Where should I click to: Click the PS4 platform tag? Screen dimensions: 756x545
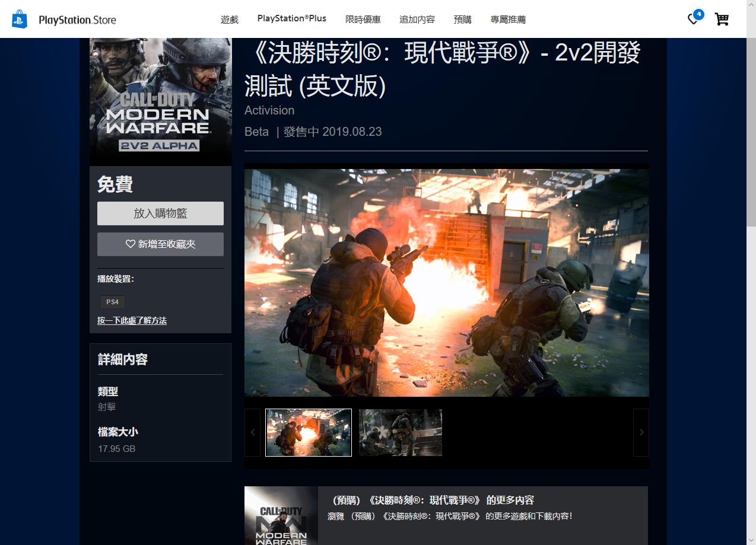point(112,302)
